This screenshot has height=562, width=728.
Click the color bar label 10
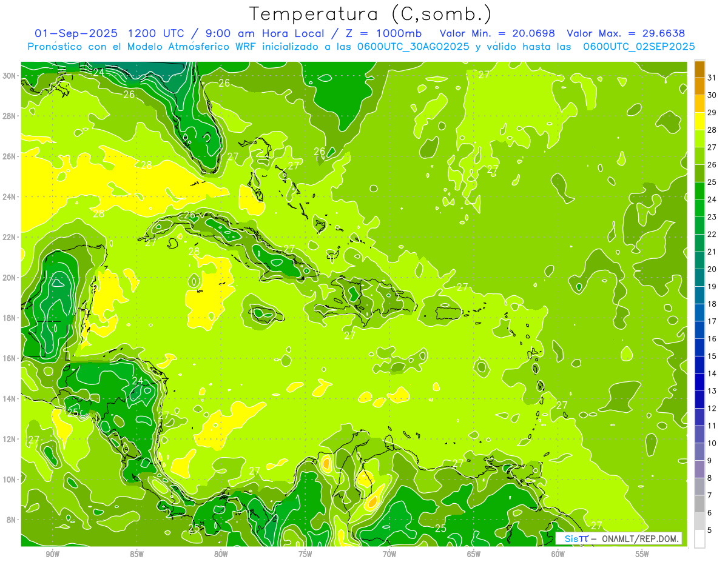[x=712, y=443]
